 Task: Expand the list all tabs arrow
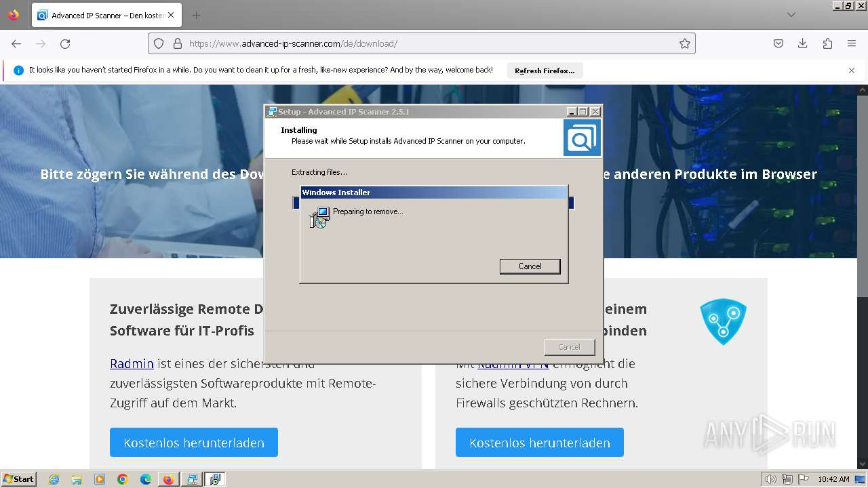[791, 15]
